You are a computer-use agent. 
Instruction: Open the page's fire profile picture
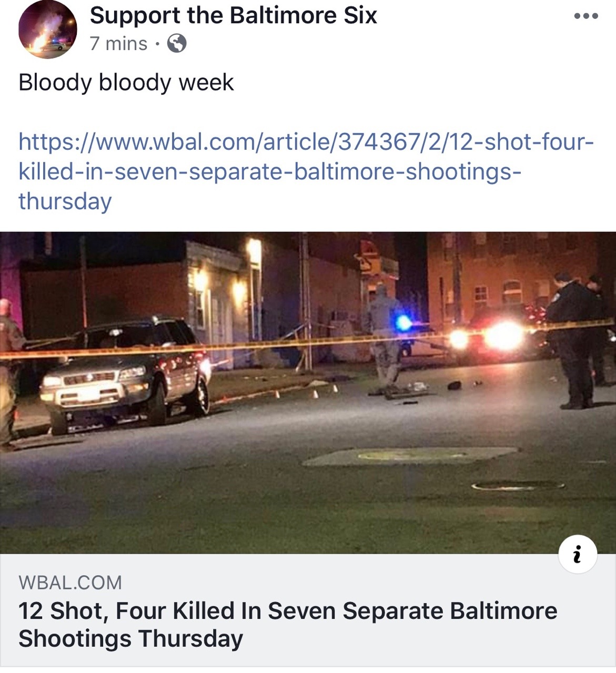(x=47, y=28)
